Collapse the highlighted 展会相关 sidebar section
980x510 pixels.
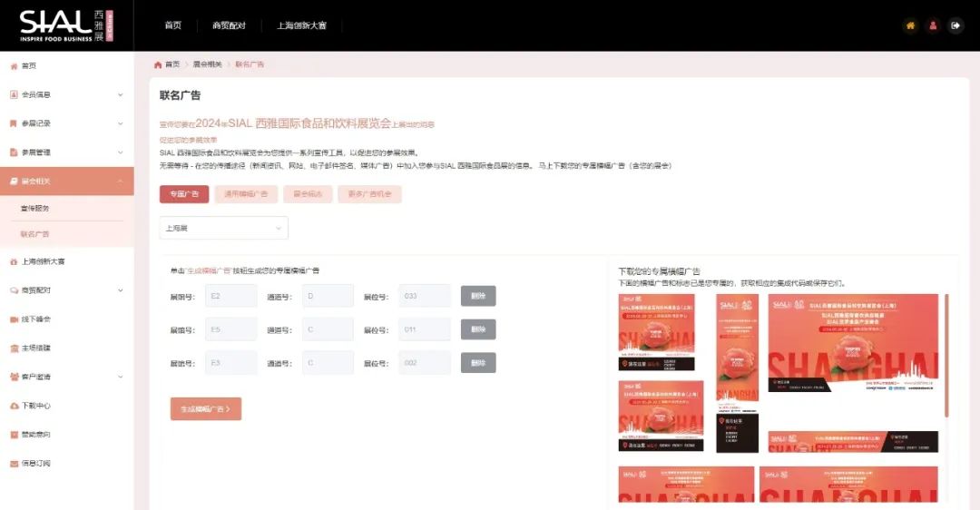[66, 181]
